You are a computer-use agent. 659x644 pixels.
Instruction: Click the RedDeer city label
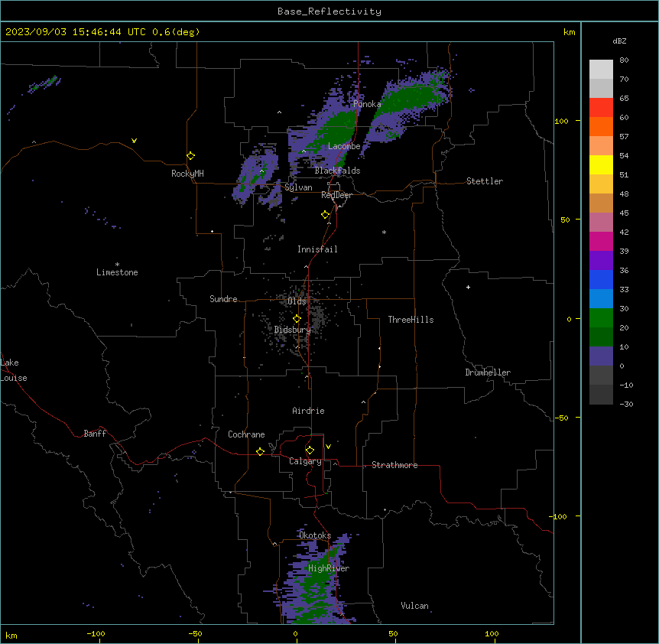[336, 195]
